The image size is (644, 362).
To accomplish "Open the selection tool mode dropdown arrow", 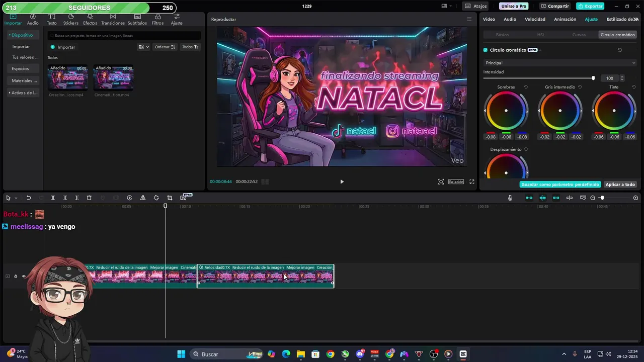I will [16, 198].
